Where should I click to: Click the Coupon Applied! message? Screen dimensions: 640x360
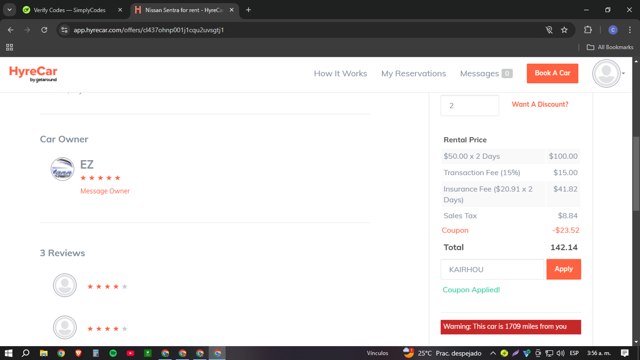[471, 290]
